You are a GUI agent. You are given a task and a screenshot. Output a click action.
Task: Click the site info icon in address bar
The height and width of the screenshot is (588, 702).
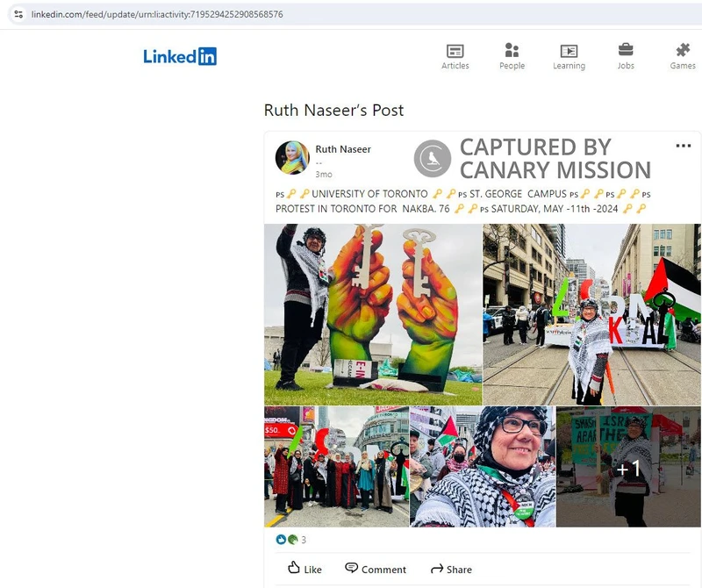click(x=18, y=14)
